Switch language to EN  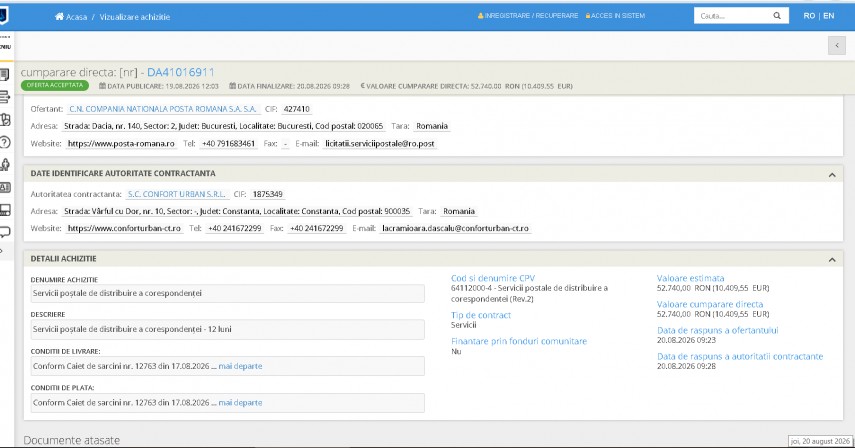click(829, 16)
